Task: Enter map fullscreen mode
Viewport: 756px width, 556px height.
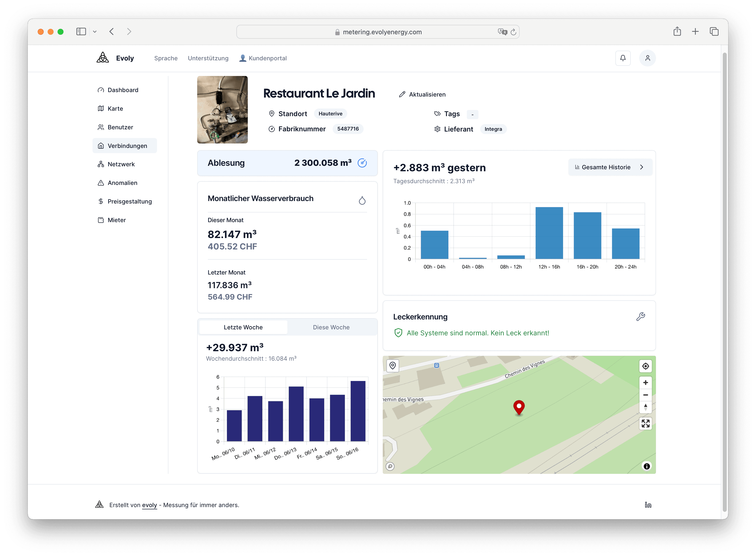Action: click(x=645, y=423)
